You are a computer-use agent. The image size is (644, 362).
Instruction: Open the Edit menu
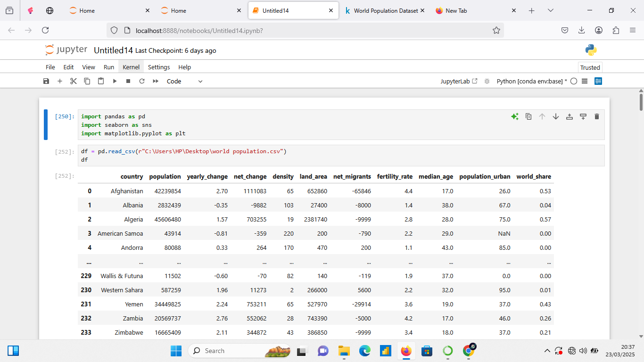[68, 67]
